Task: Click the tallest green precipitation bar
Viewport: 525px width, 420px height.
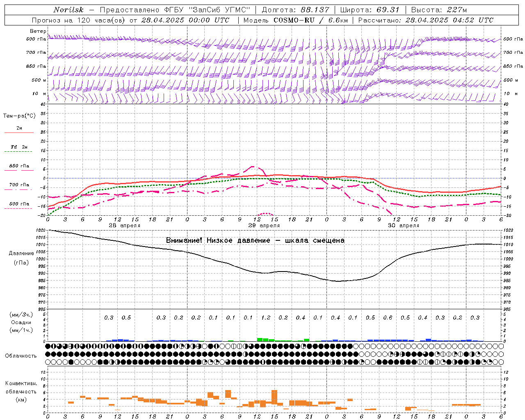Action: pyautogui.click(x=260, y=340)
